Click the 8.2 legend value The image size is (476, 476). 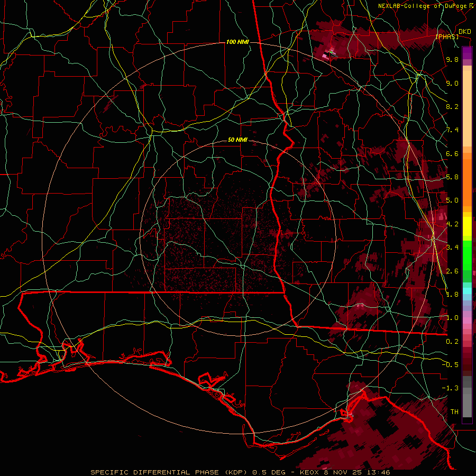pyautogui.click(x=452, y=106)
